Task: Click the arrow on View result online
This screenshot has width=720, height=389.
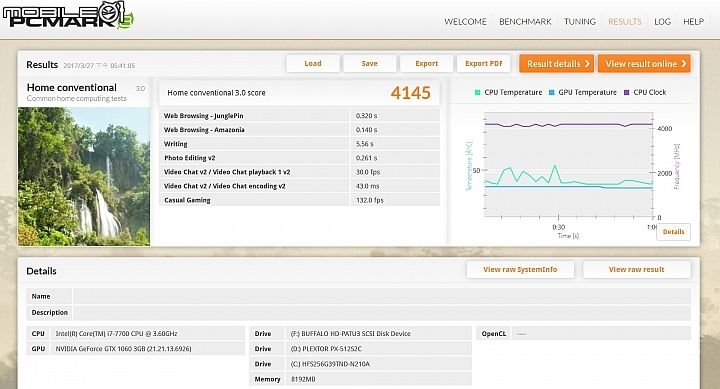Action: (x=684, y=64)
